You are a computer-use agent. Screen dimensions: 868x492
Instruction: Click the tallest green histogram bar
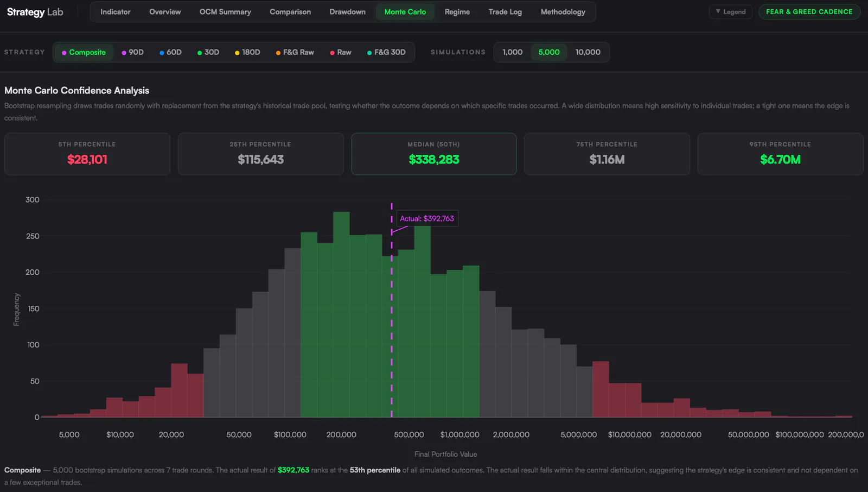coord(341,314)
